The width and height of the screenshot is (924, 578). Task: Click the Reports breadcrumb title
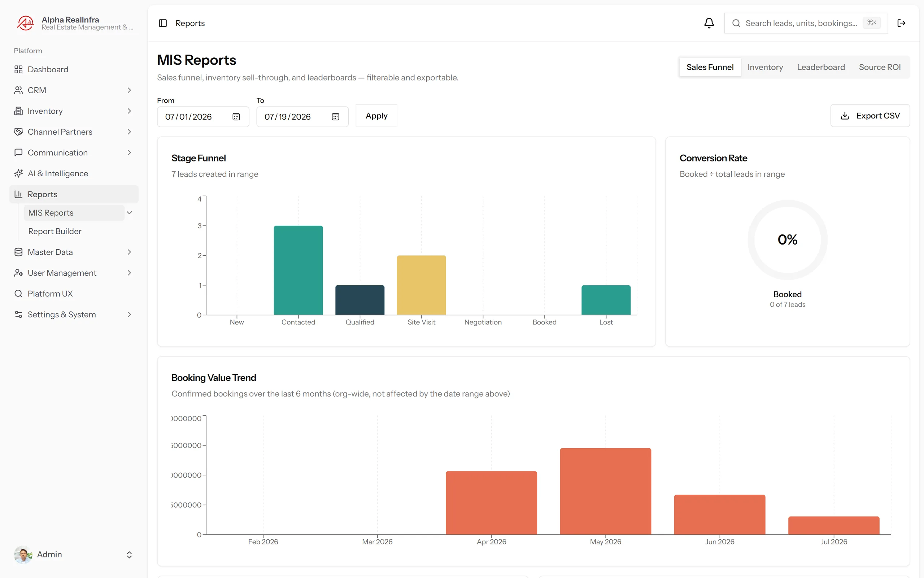coord(190,23)
